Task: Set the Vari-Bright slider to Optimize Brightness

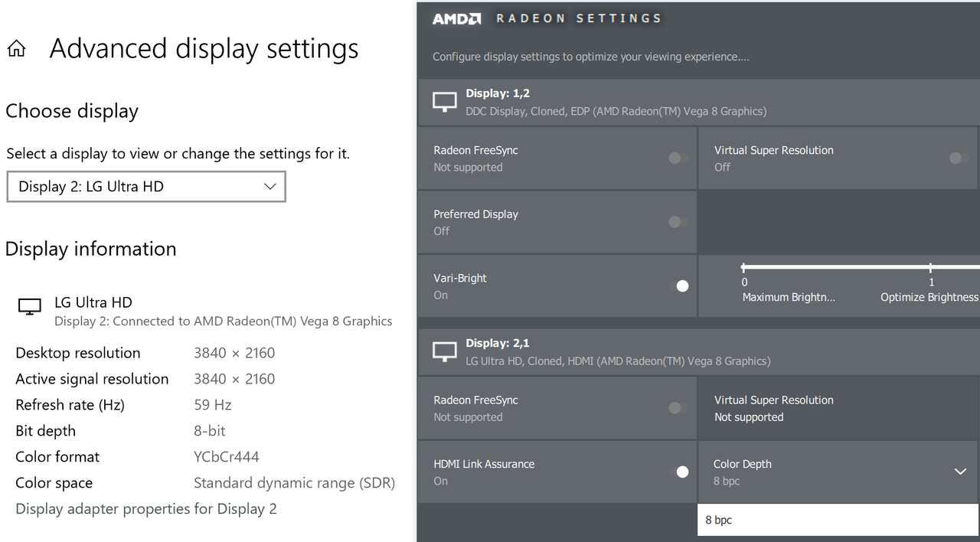Action: (931, 268)
